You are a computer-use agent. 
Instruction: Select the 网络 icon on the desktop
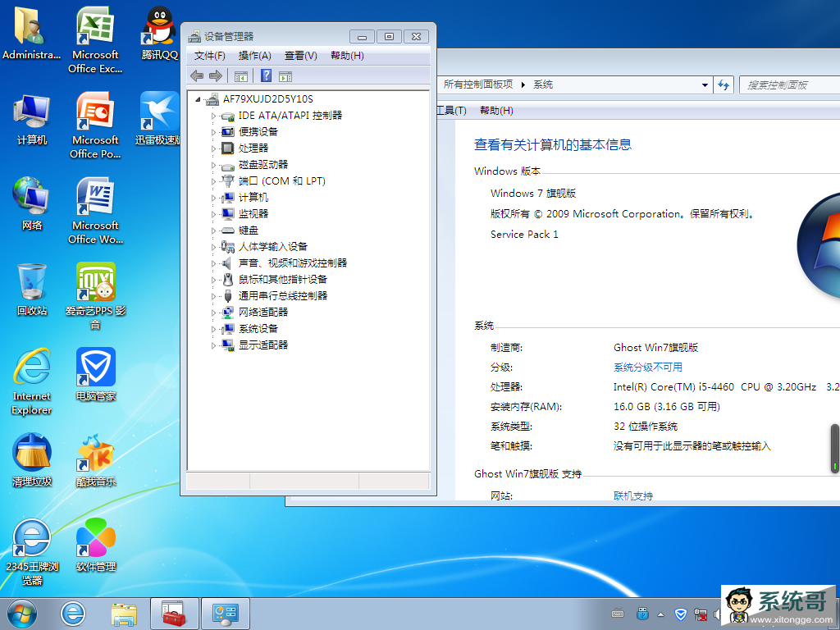[x=32, y=197]
